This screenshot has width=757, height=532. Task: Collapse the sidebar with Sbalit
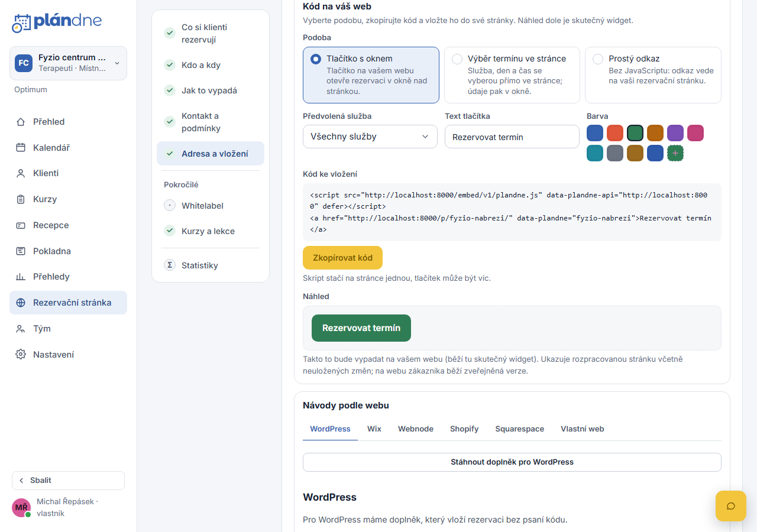pos(68,481)
